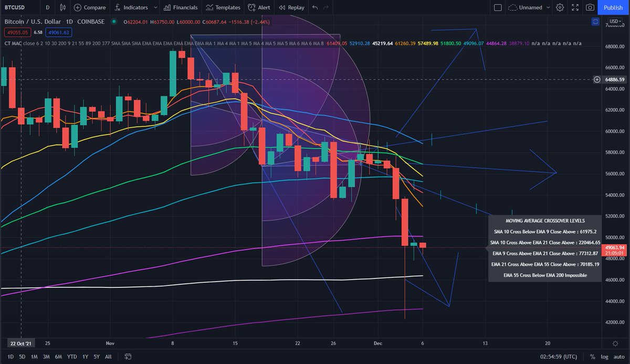Select the 1M date range

coord(34,357)
